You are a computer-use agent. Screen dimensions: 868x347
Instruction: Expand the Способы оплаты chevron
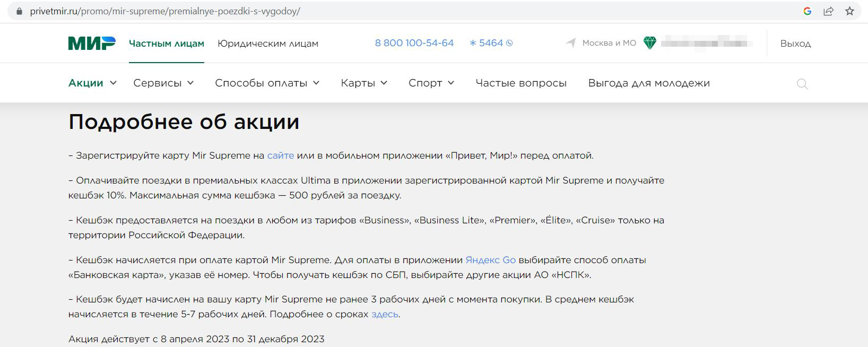(x=316, y=83)
